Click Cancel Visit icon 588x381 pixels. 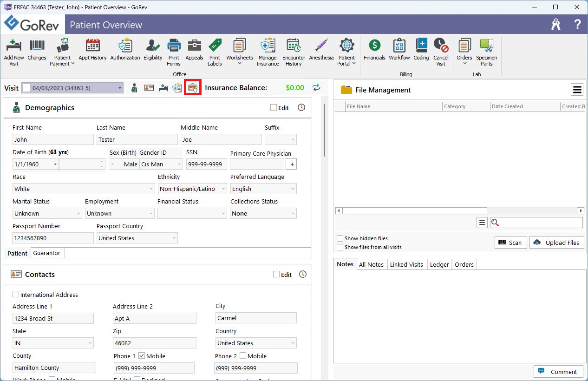click(441, 45)
